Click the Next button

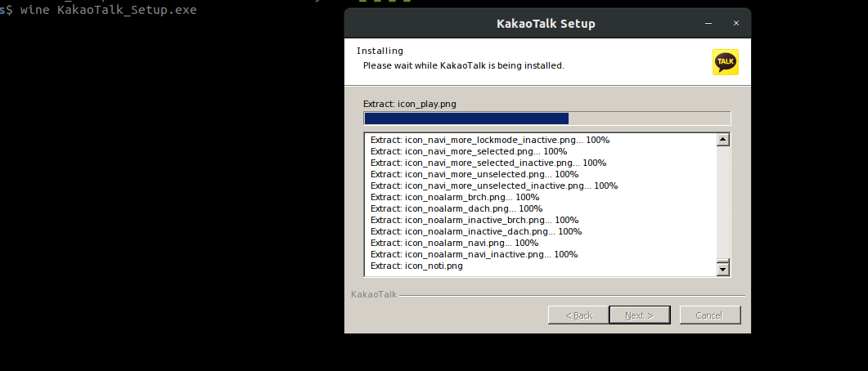(x=639, y=315)
